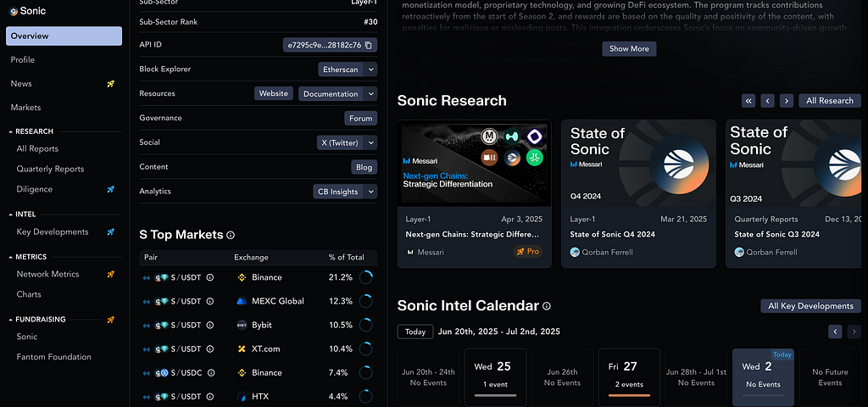868x407 pixels.
Task: Click the 21.2% progress ring for Binance
Action: click(365, 277)
